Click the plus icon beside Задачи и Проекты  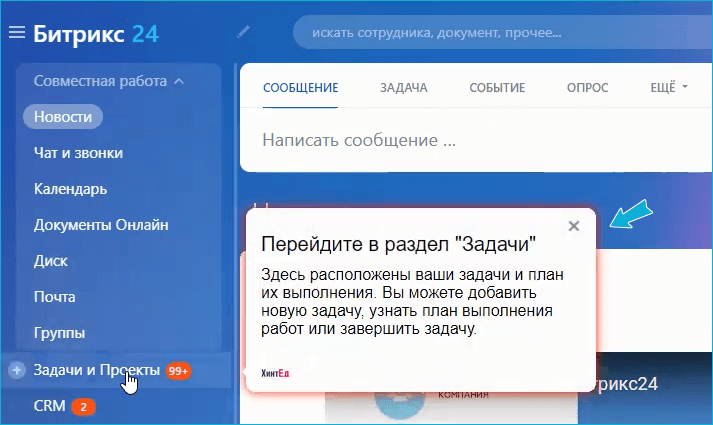(x=17, y=370)
